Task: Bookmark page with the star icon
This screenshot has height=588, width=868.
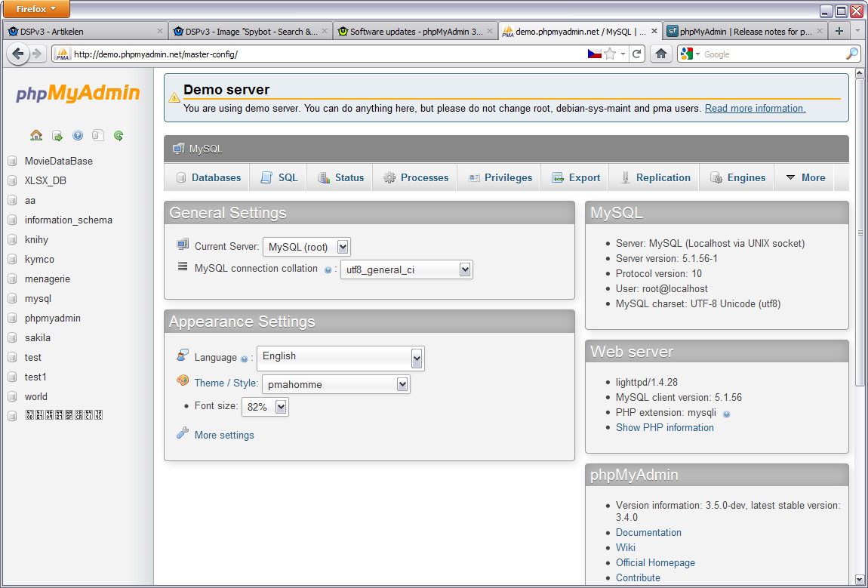Action: (x=609, y=54)
